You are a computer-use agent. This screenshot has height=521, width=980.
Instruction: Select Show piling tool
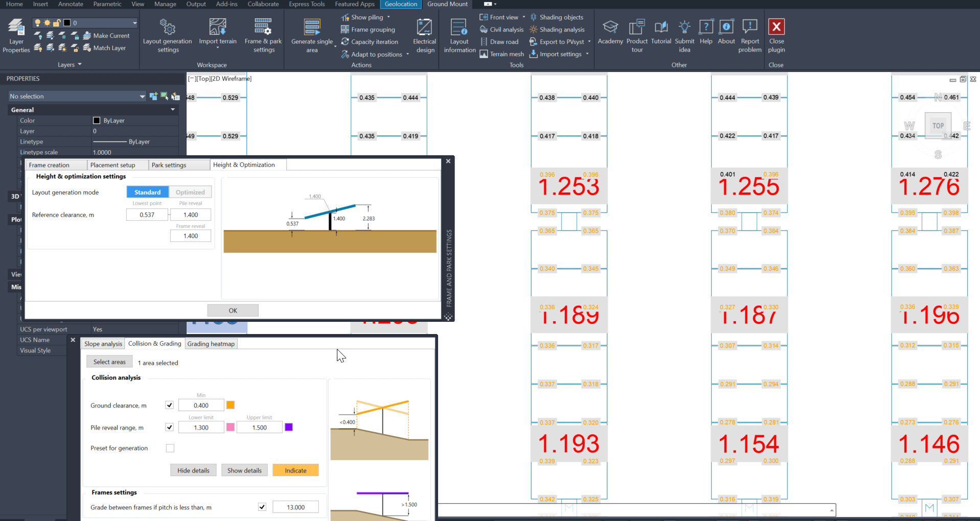362,17
